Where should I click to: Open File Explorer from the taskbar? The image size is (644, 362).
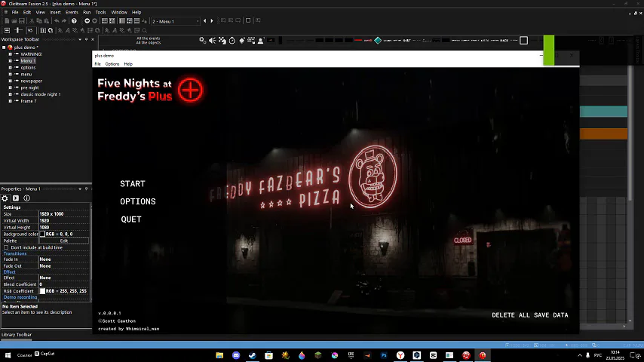(219, 355)
